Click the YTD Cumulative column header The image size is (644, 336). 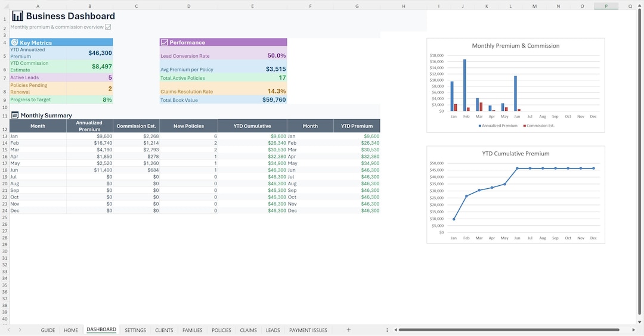(x=252, y=126)
